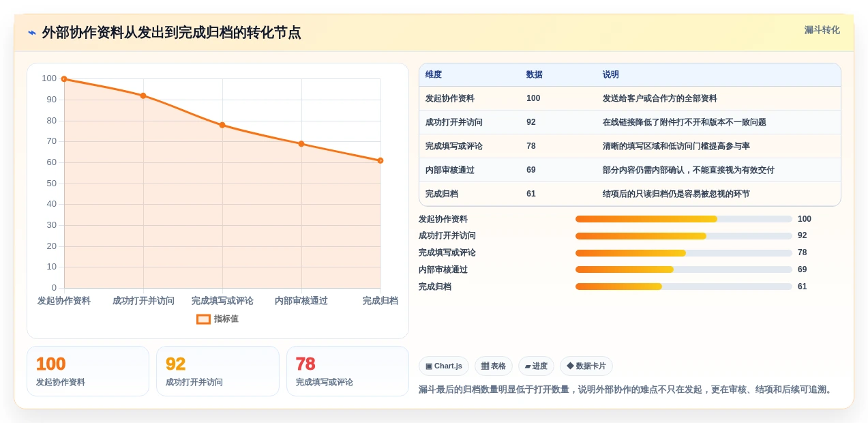This screenshot has width=868, height=423.
Task: Click the chart point for 内部审核通过
Action: click(x=301, y=144)
